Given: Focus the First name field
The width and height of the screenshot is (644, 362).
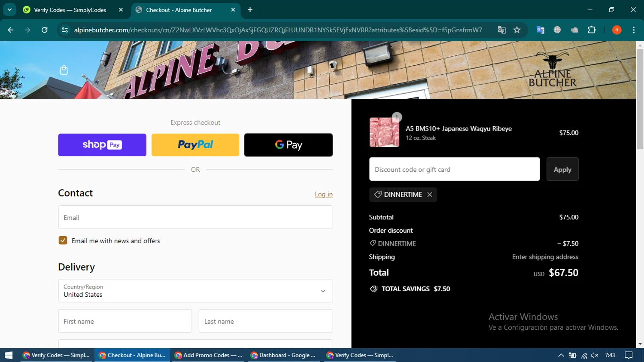Looking at the screenshot, I should point(125,321).
